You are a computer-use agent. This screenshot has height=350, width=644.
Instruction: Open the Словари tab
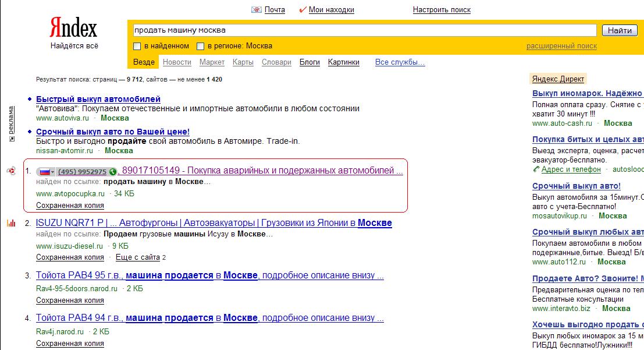pyautogui.click(x=276, y=62)
